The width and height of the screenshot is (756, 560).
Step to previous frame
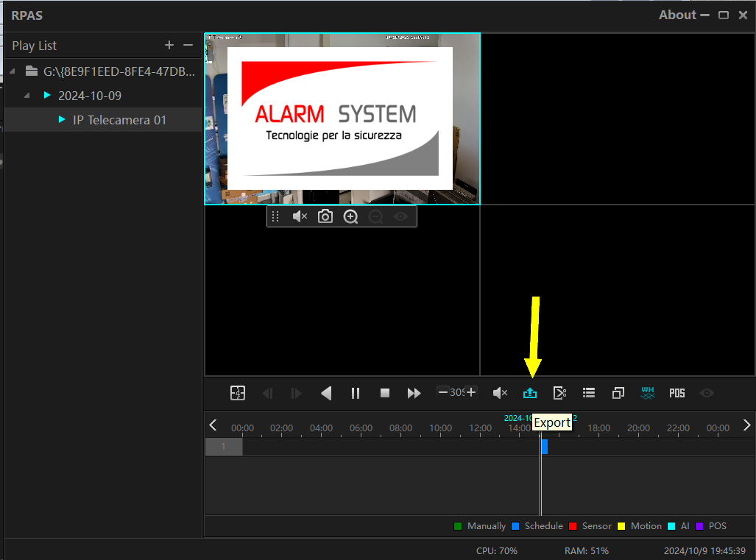[268, 393]
